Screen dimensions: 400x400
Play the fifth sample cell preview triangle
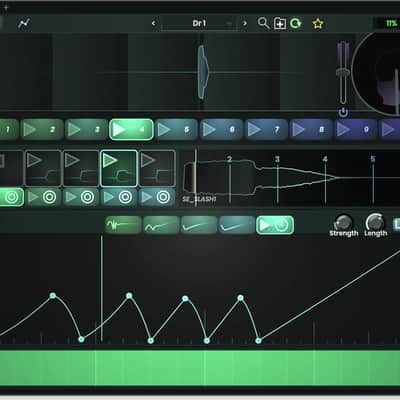[x=148, y=160]
